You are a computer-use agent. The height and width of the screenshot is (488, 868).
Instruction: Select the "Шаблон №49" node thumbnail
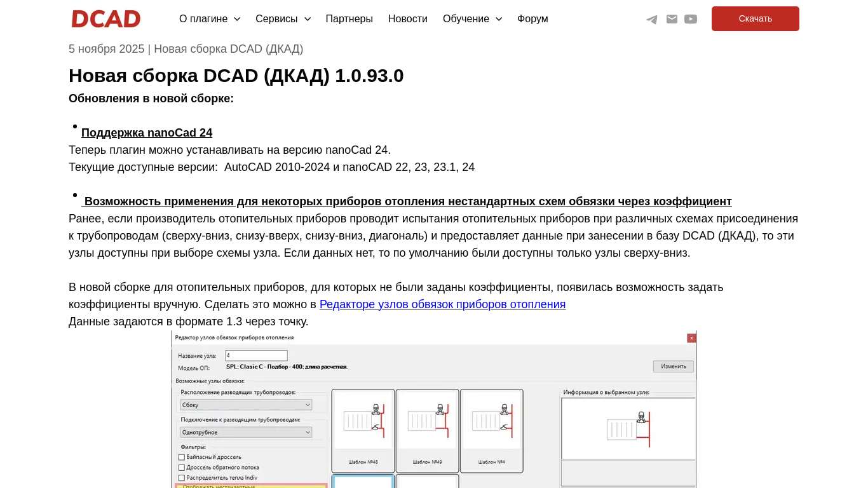[428, 431]
